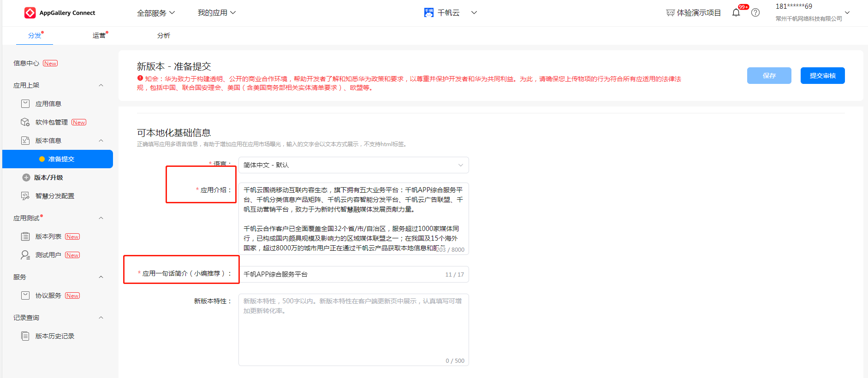Select 准备提交 in the sidebar
This screenshot has height=378, width=868.
coord(58,159)
